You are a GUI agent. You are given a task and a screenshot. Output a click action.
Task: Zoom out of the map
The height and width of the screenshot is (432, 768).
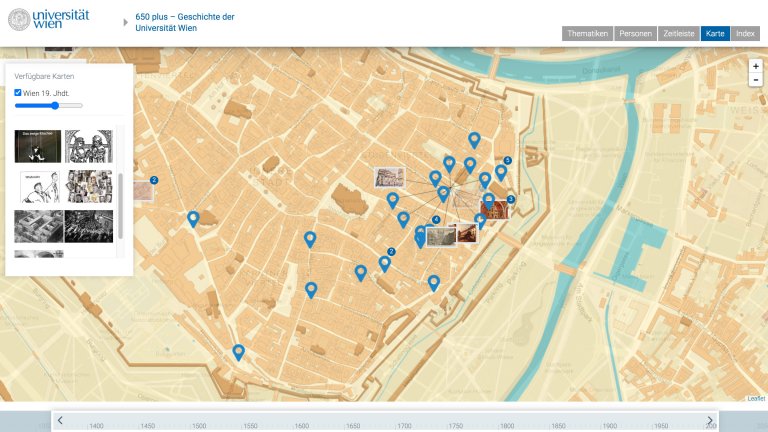pyautogui.click(x=755, y=80)
